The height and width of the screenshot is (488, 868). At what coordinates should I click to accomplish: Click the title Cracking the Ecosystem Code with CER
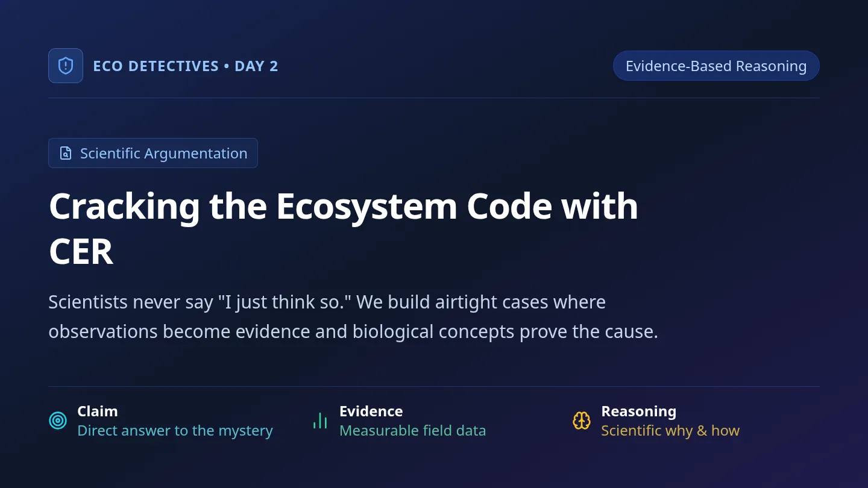click(344, 229)
